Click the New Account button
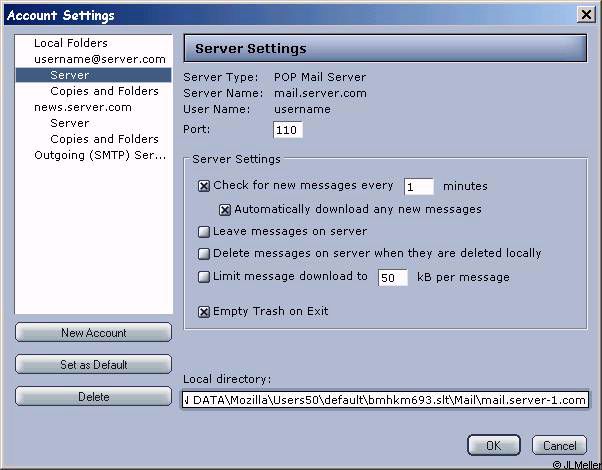Image resolution: width=602 pixels, height=470 pixels. click(93, 333)
